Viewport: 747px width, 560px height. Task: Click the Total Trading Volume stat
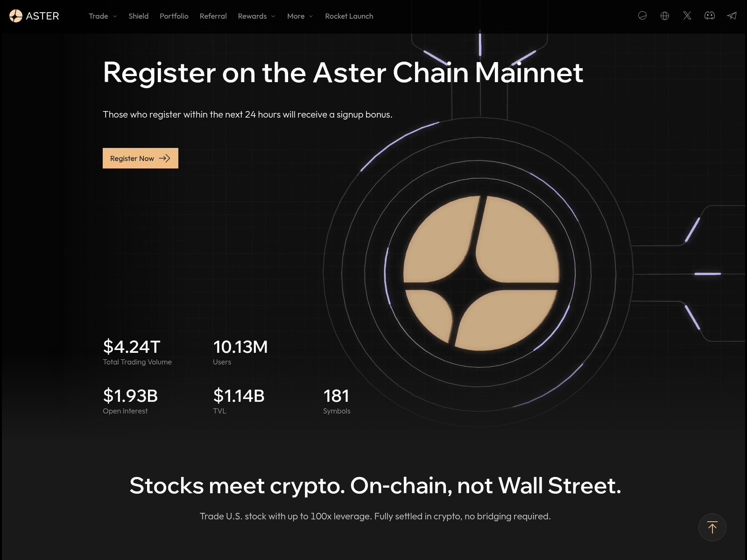coord(137,351)
